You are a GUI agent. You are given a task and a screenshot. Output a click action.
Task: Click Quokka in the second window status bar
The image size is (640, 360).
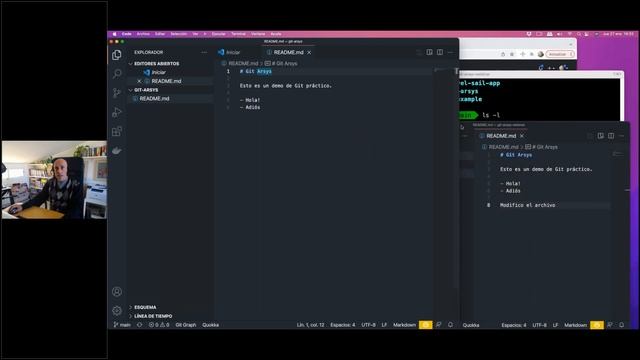[x=471, y=325]
